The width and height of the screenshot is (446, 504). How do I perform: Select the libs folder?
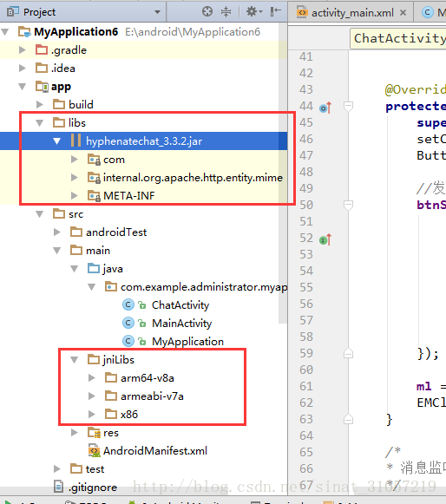coord(77,123)
